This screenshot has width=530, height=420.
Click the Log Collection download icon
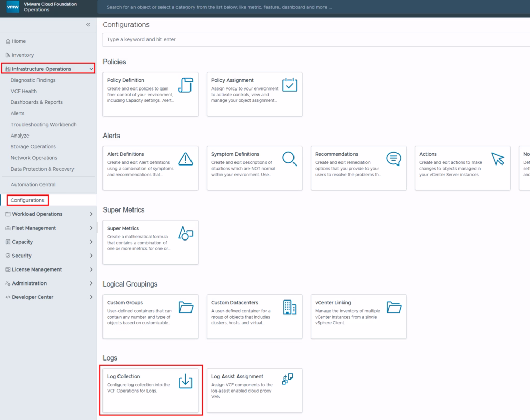[185, 382]
